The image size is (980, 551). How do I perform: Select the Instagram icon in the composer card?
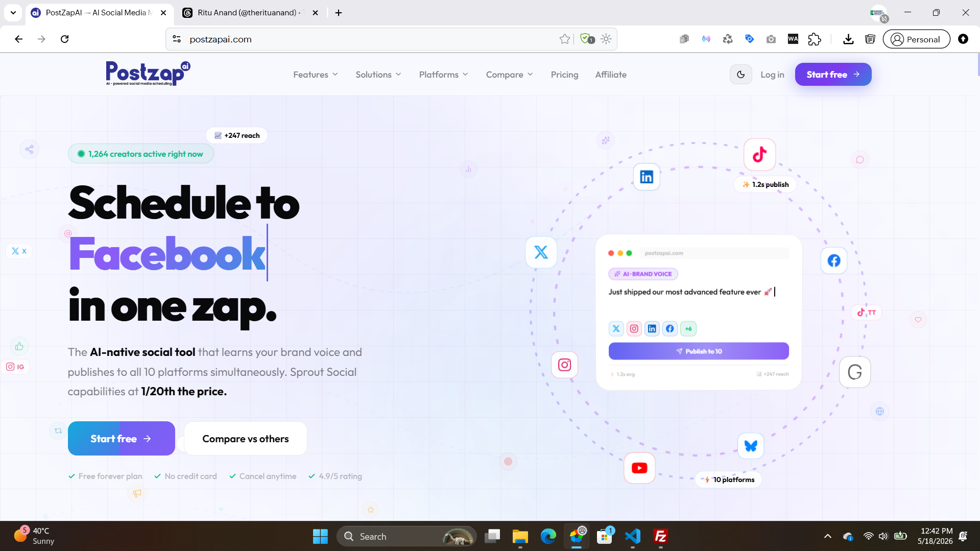[634, 329]
